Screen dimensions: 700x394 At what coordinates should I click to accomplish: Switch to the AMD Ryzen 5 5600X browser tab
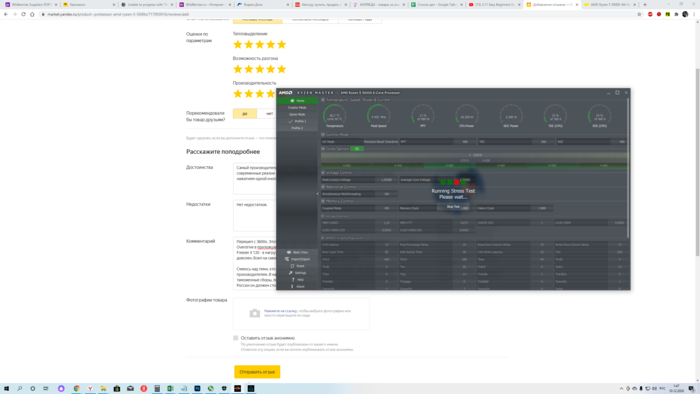click(610, 4)
